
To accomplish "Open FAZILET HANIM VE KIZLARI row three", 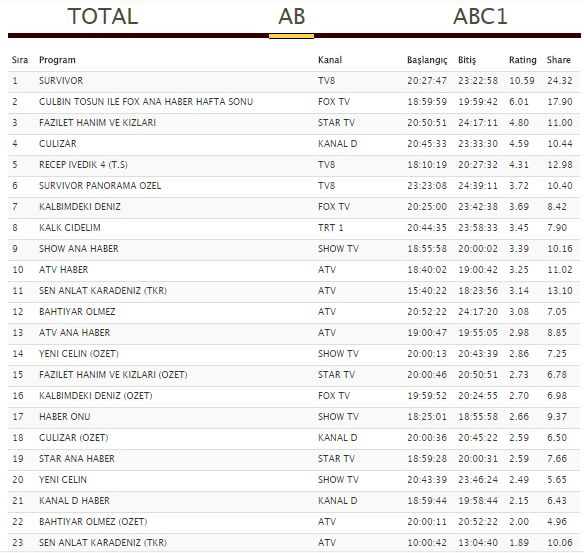I will point(294,123).
